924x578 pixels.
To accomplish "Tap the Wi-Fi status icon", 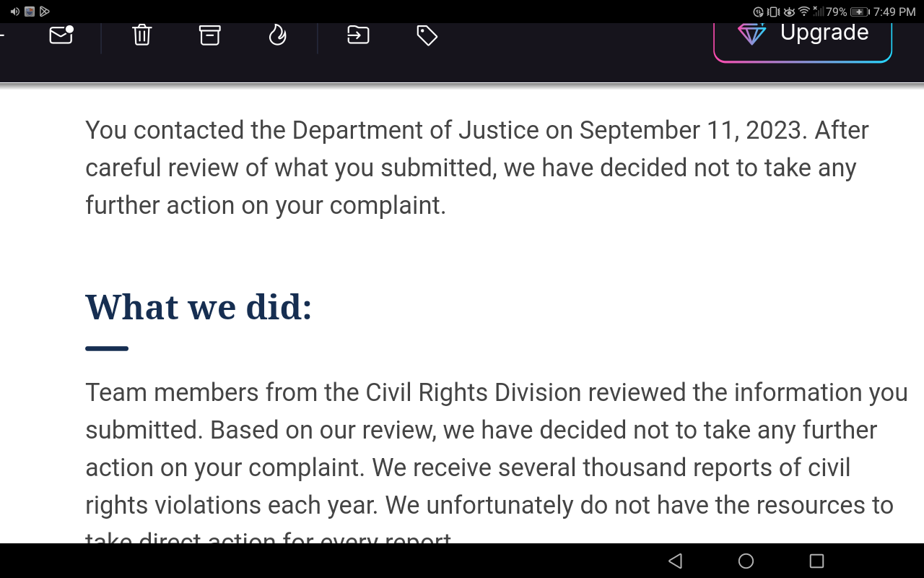I will point(803,12).
